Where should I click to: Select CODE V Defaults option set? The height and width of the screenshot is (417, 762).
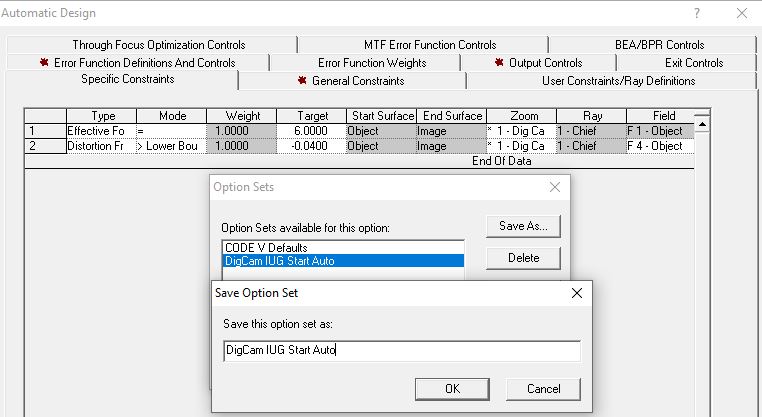265,247
